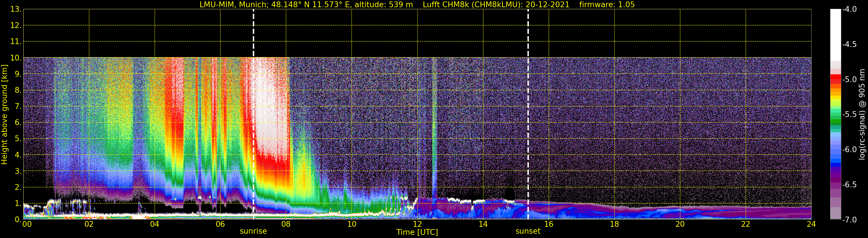Click the '5.' height axis tick label

coord(18,139)
